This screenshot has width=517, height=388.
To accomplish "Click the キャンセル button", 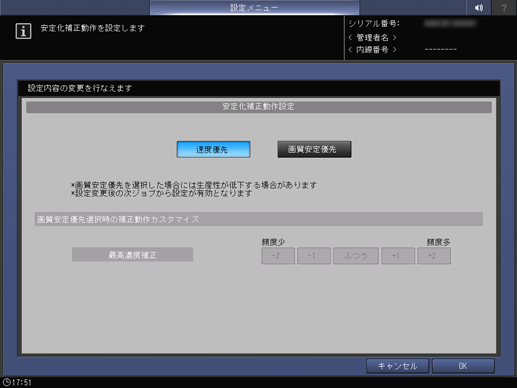I will [x=397, y=366].
